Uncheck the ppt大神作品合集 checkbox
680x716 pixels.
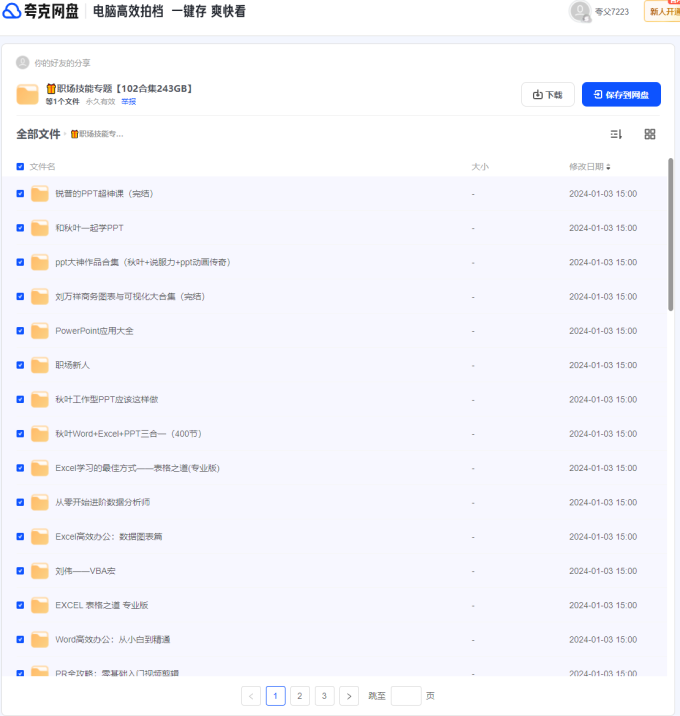click(20, 262)
